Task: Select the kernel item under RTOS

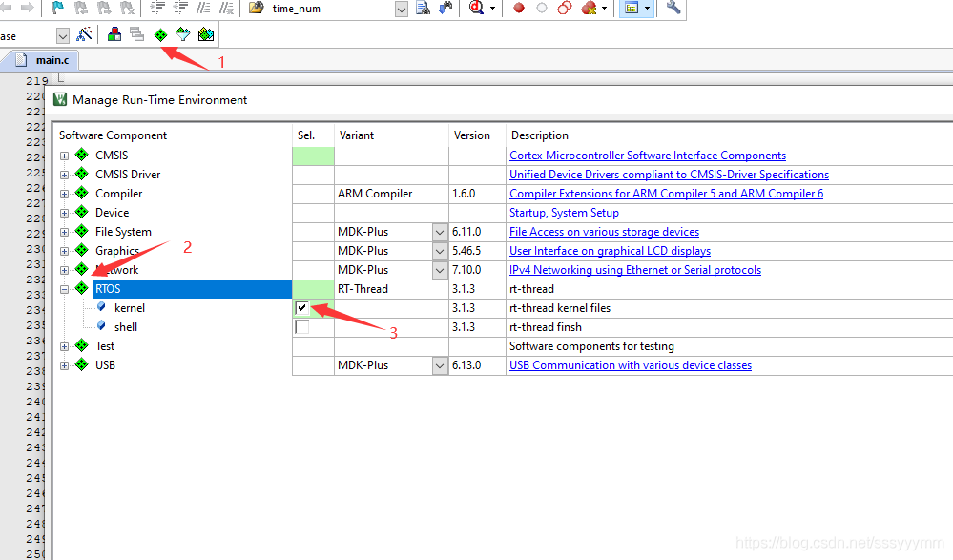Action: click(x=130, y=308)
